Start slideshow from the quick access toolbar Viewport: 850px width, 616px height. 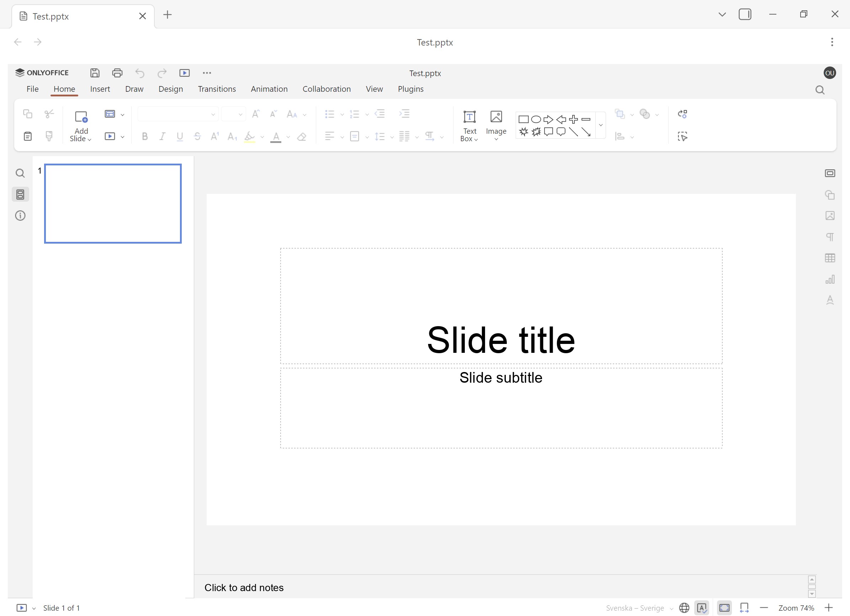[x=184, y=73]
